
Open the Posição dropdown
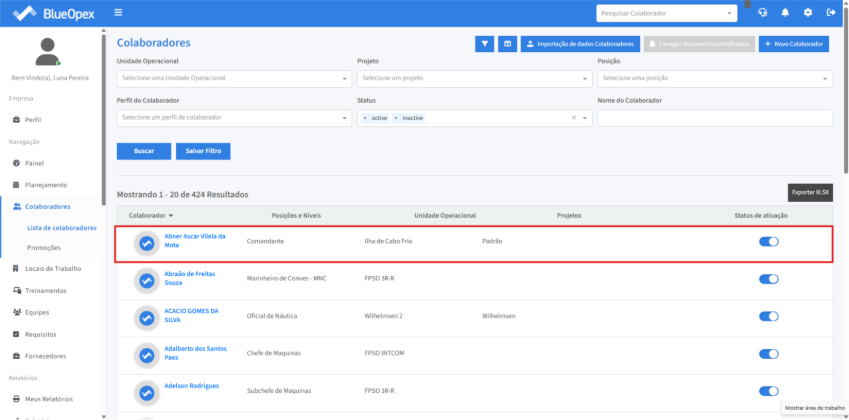(x=715, y=78)
